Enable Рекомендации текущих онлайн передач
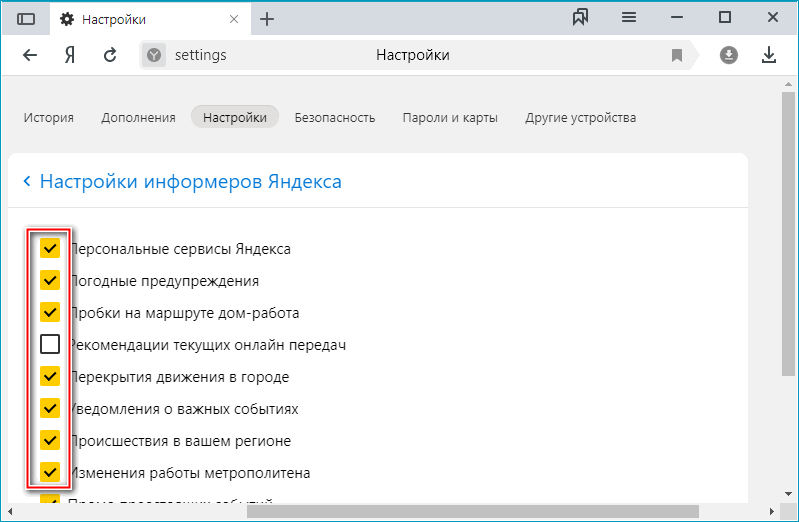 tap(50, 344)
